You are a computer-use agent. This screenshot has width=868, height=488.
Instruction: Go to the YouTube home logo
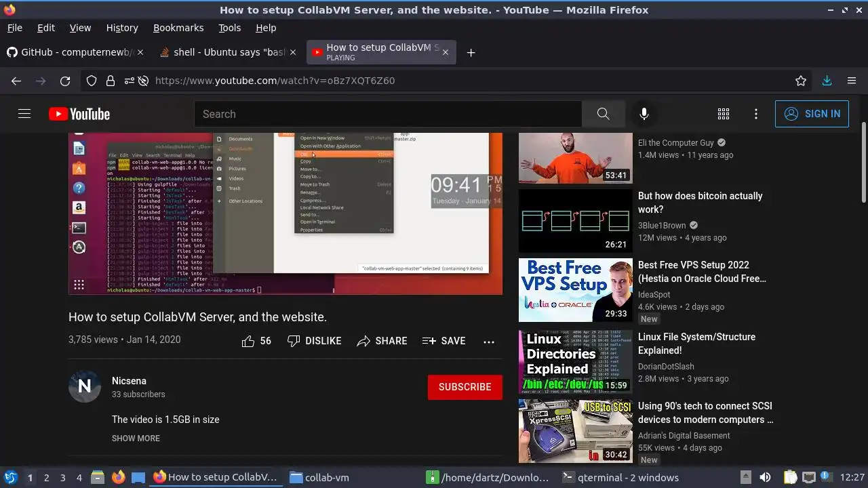click(79, 114)
